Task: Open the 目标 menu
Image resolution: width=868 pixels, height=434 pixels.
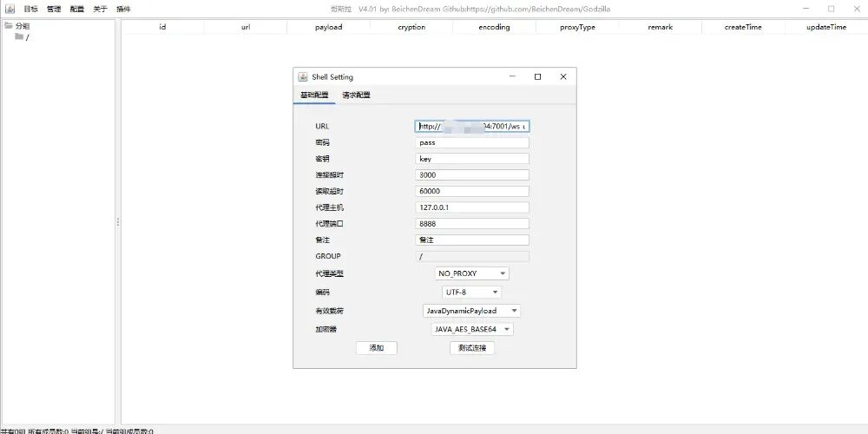Action: click(x=31, y=9)
